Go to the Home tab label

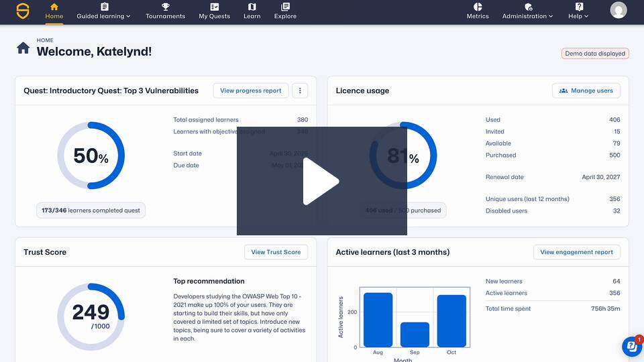54,16
